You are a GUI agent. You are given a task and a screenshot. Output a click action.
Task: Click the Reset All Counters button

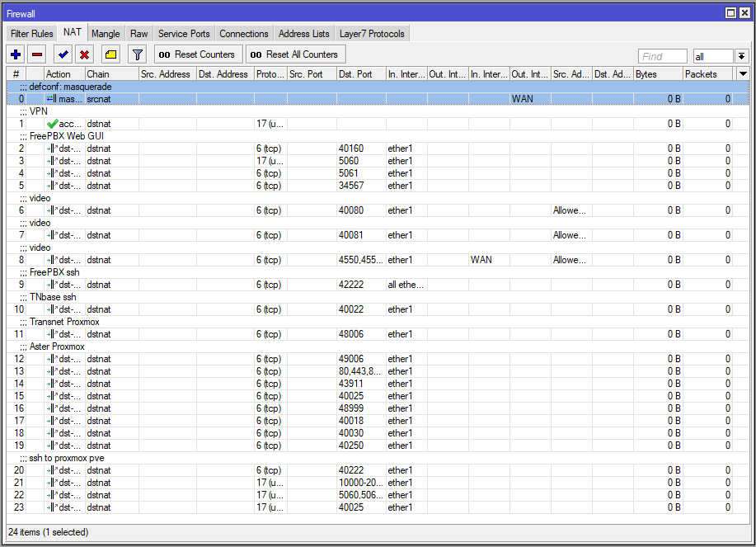click(x=295, y=54)
